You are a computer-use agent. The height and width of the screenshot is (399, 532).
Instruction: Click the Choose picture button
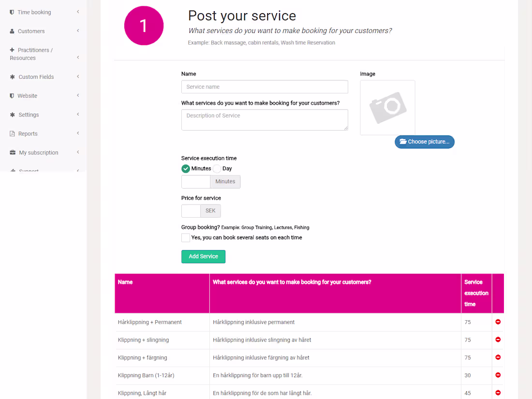tap(425, 142)
